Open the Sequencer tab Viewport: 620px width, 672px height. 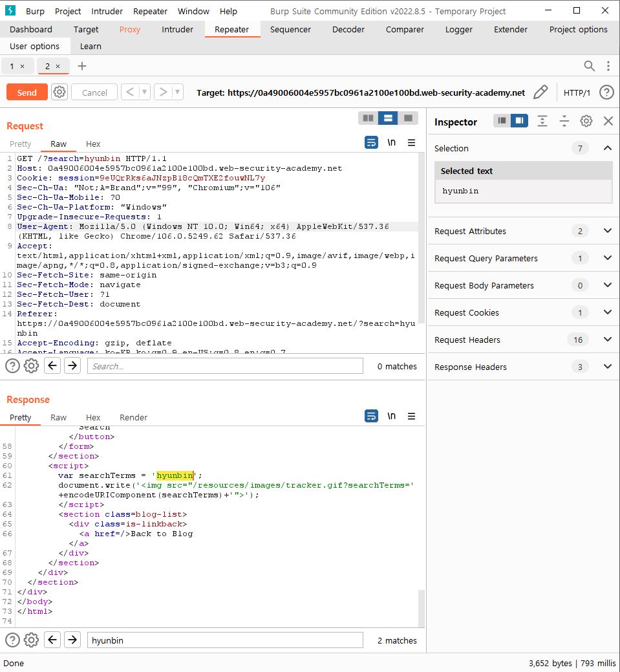pos(290,29)
